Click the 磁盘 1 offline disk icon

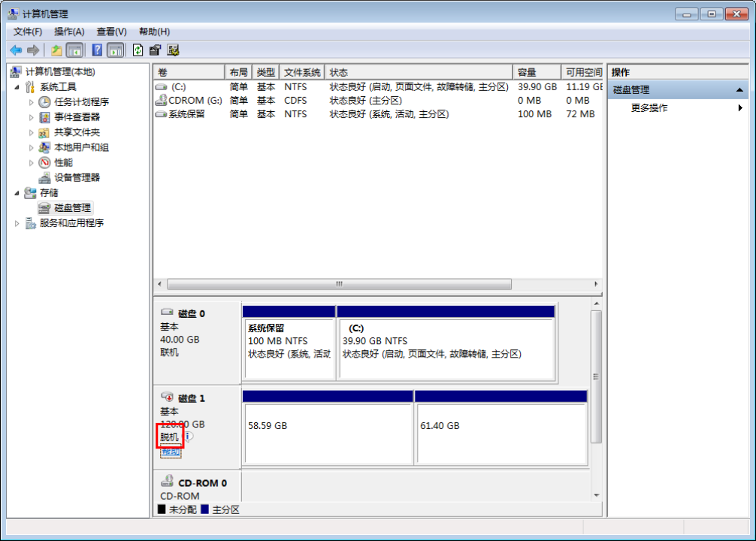[x=168, y=397]
